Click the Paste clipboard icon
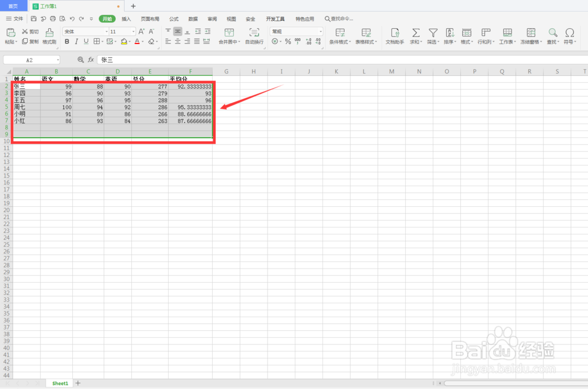The height and width of the screenshot is (389, 588). point(11,32)
